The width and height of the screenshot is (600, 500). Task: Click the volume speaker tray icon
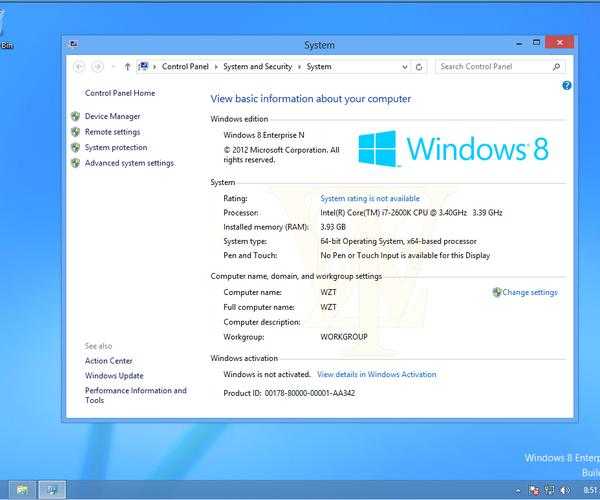[565, 490]
